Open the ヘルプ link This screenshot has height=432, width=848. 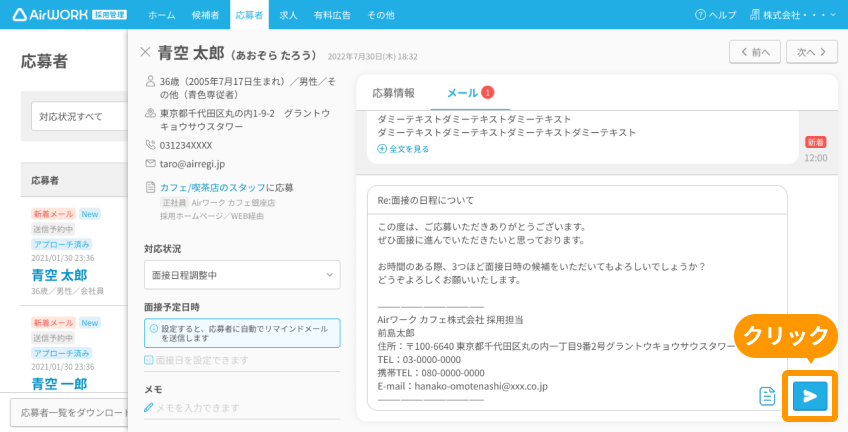tap(716, 15)
